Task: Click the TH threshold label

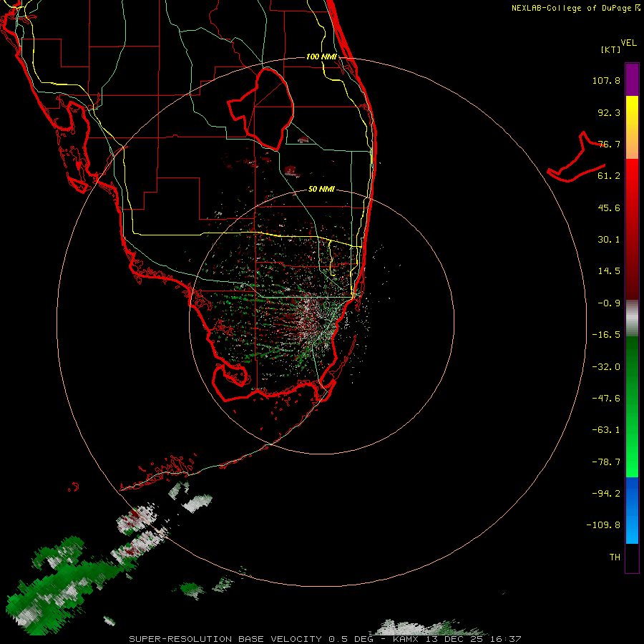Action: tap(615, 557)
